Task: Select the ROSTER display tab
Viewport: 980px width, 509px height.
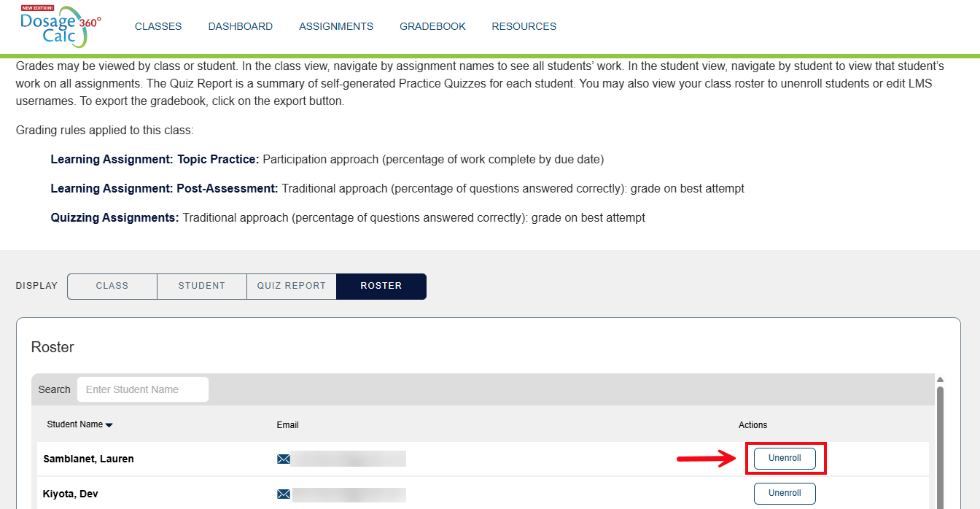Action: [x=381, y=286]
